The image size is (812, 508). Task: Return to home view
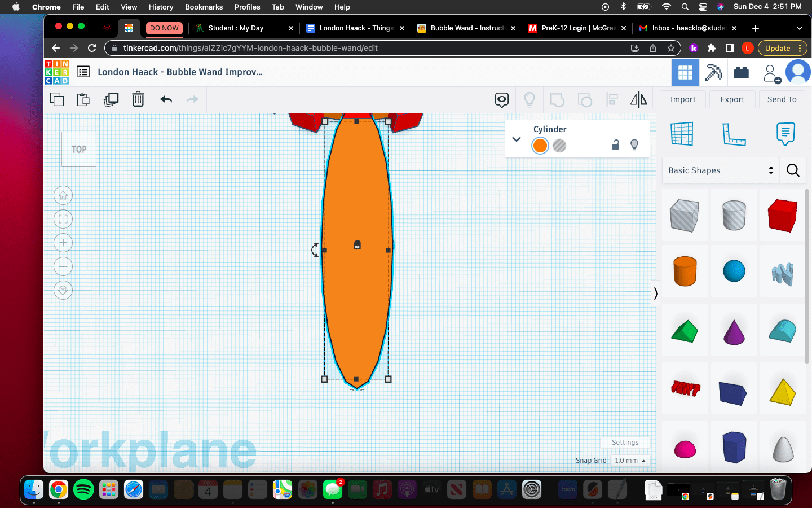[63, 196]
